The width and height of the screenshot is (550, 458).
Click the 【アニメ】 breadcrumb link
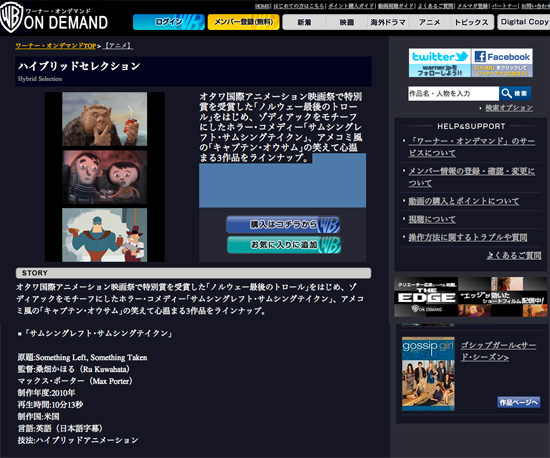coord(118,46)
